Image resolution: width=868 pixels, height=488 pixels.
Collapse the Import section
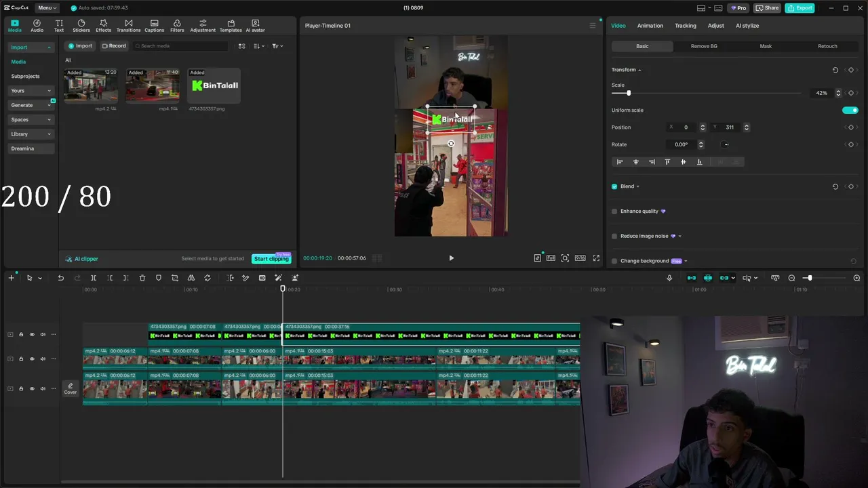click(x=31, y=47)
